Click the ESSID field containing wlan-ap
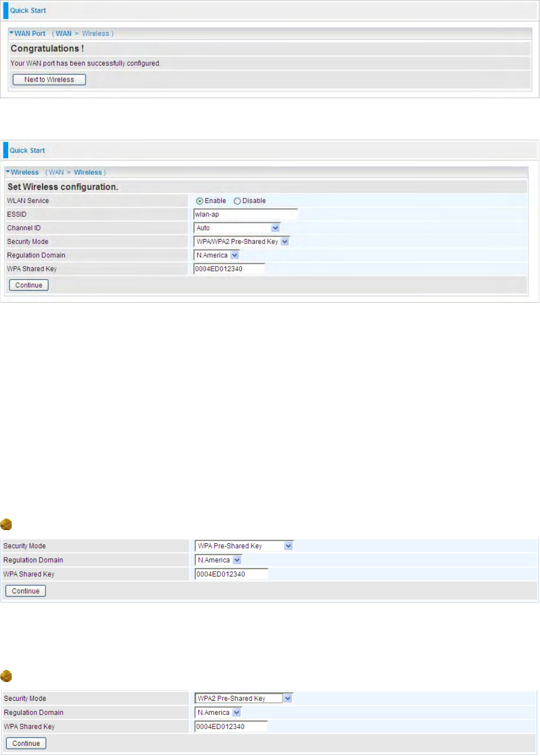 click(245, 214)
